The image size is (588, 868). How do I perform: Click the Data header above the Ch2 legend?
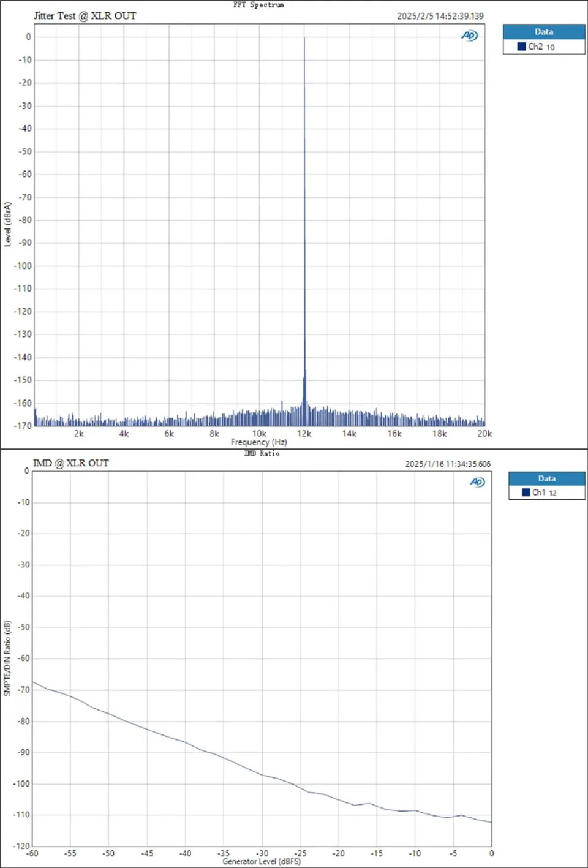point(544,32)
